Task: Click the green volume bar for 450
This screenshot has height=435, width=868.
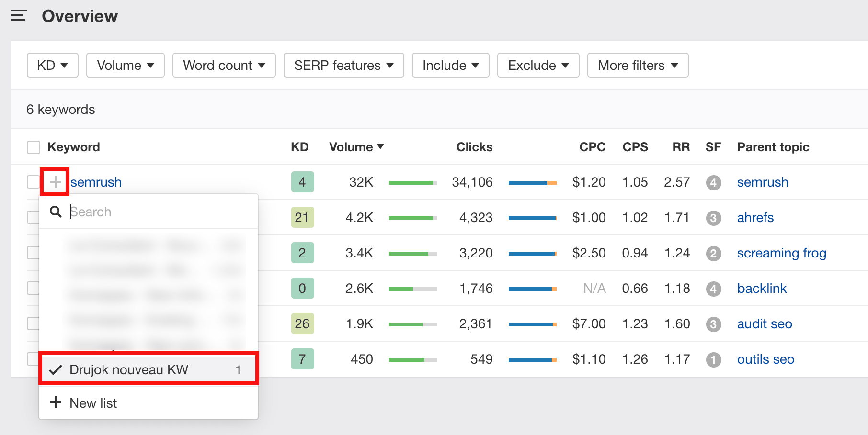Action: [x=412, y=359]
